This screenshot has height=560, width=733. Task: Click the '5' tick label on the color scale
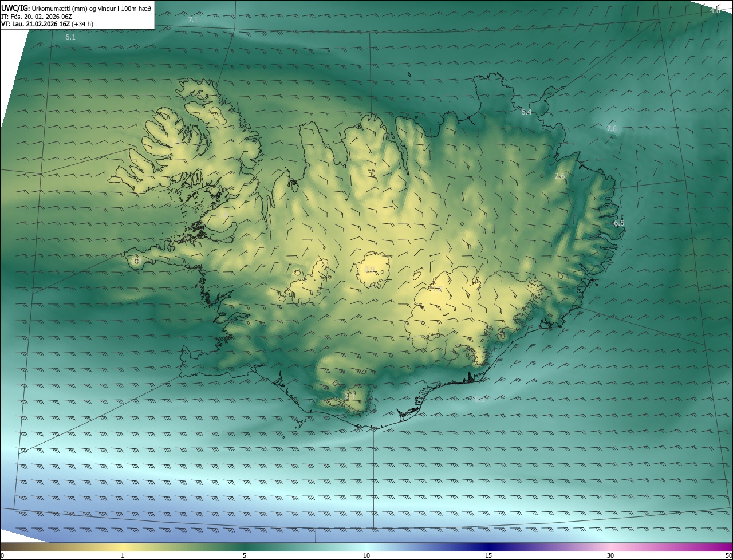(245, 555)
